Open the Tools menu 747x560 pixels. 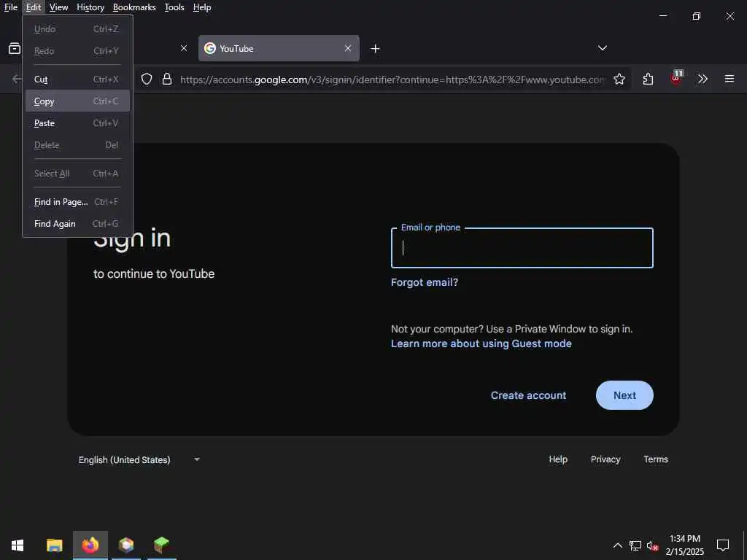pyautogui.click(x=174, y=7)
